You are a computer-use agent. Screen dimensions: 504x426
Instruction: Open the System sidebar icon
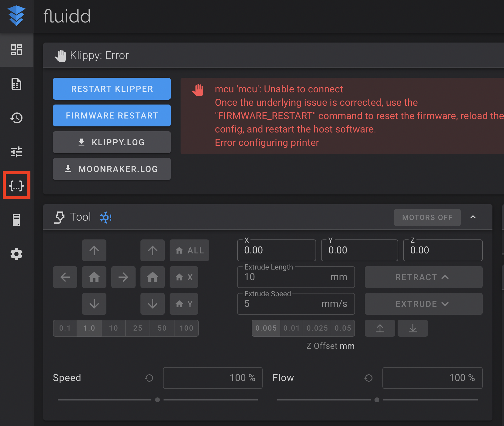[16, 220]
